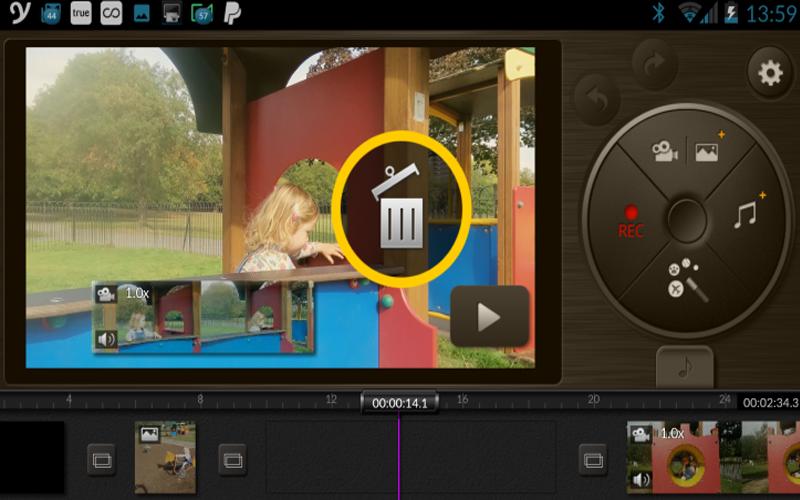The height and width of the screenshot is (500, 800).
Task: Open the settings gear
Action: [x=770, y=73]
